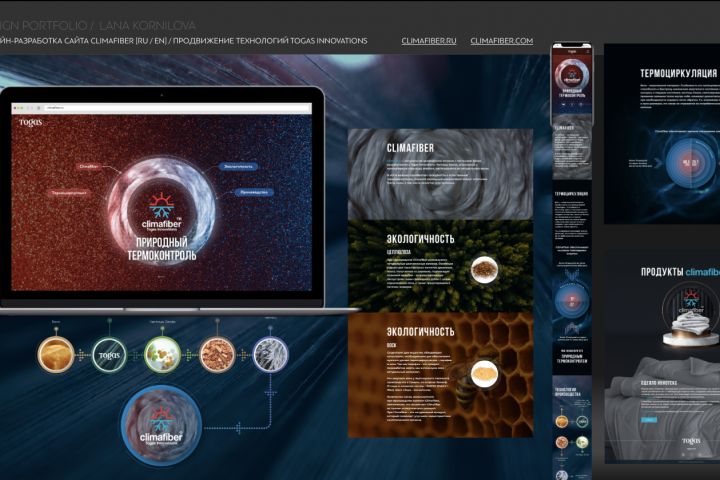
Task: Click the large climafiber circle emblem
Action: point(161,426)
